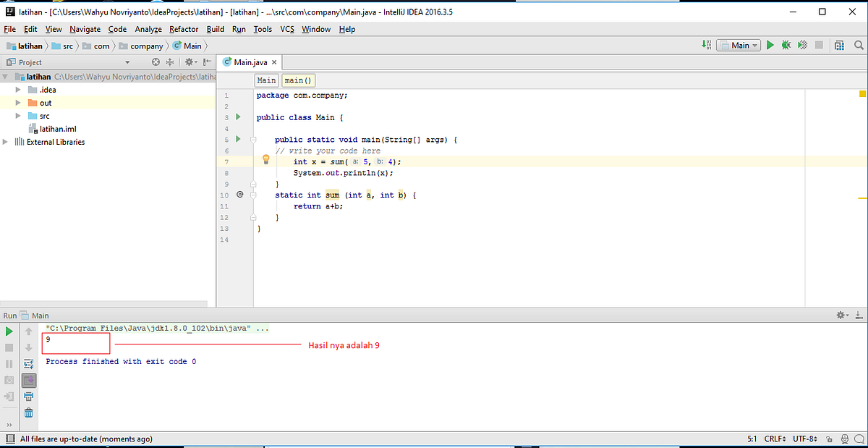This screenshot has height=448, width=868.
Task: Click the UTF-8 encoding selector
Action: point(805,439)
